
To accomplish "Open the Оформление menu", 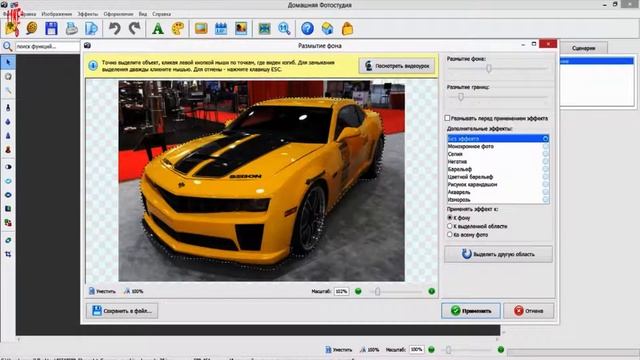I will 118,14.
